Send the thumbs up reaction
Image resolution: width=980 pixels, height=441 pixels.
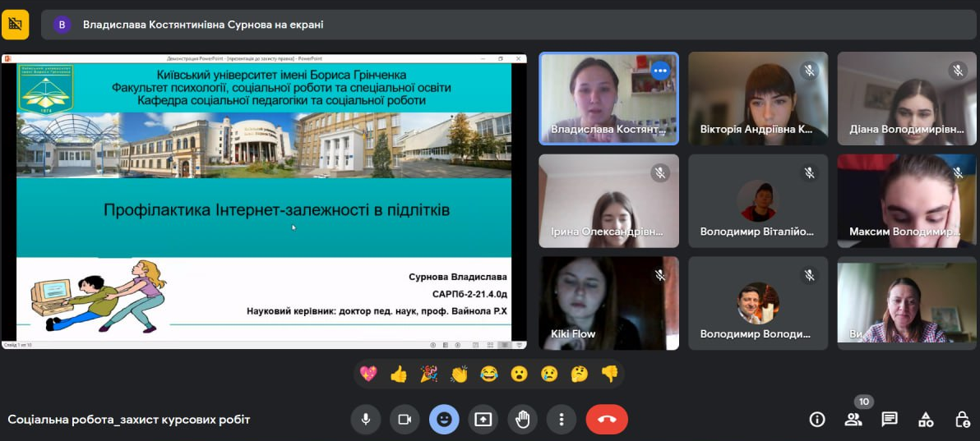(x=399, y=374)
